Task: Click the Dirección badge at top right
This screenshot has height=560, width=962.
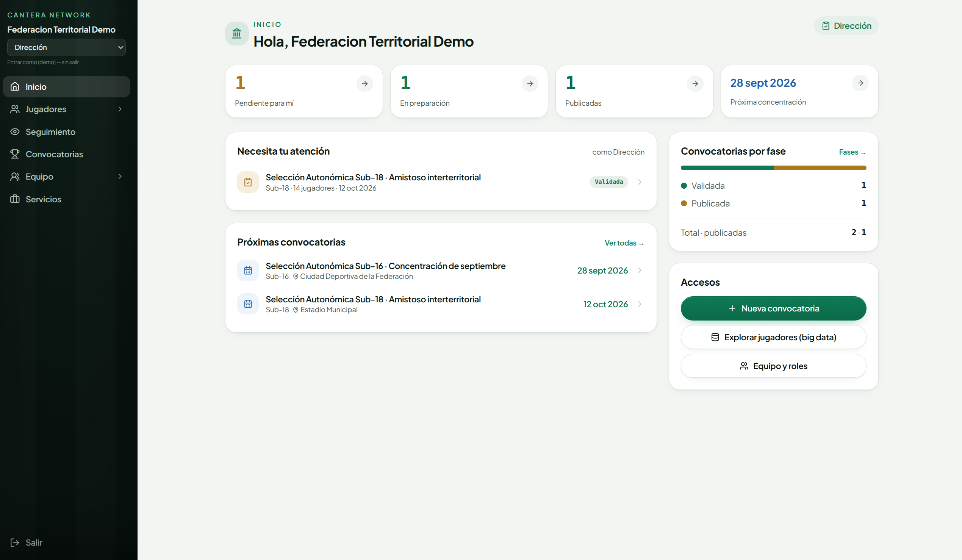Action: pos(846,26)
